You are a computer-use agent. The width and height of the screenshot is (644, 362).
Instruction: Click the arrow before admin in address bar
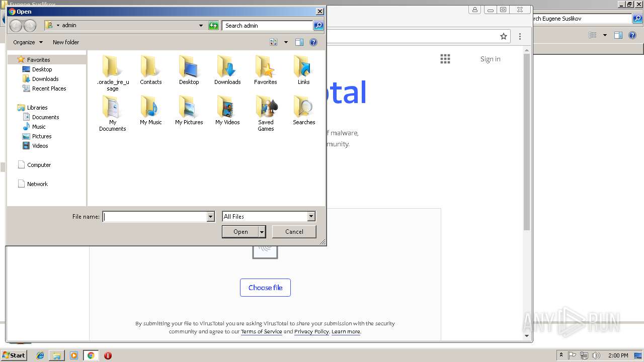[58, 26]
